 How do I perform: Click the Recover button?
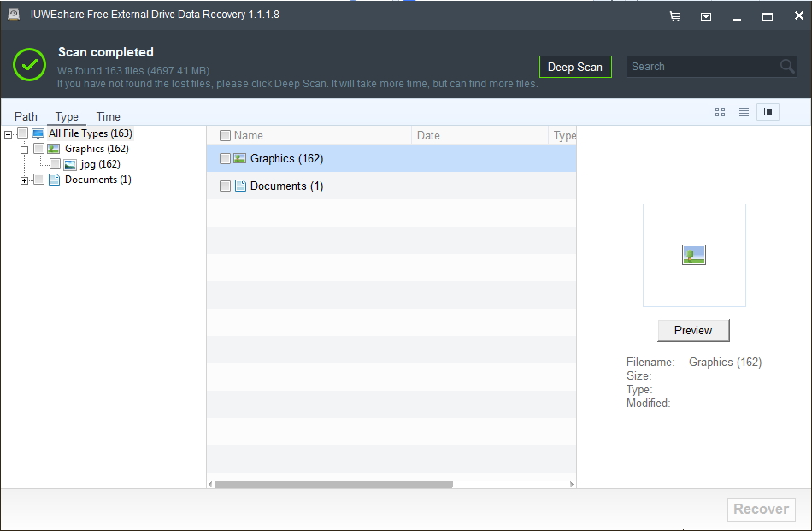[762, 510]
